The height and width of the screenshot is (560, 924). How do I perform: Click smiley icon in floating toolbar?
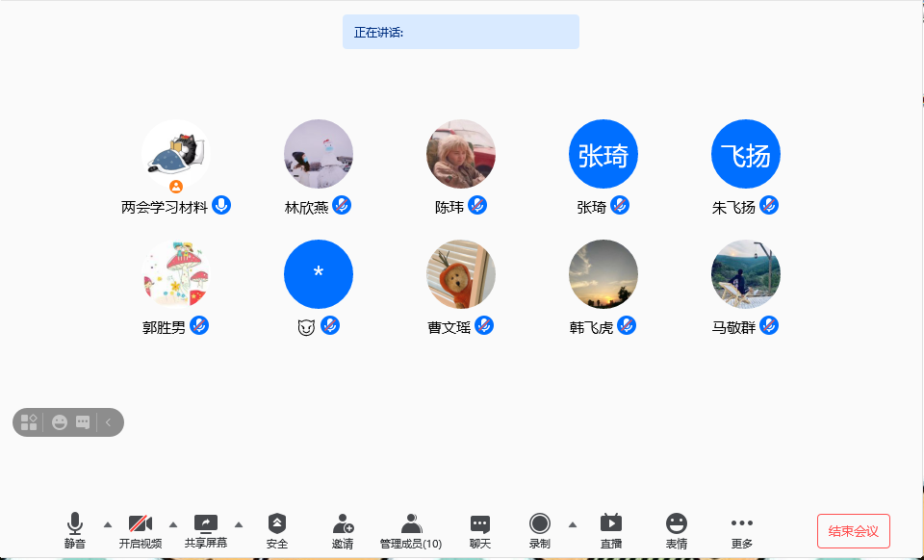pos(60,422)
